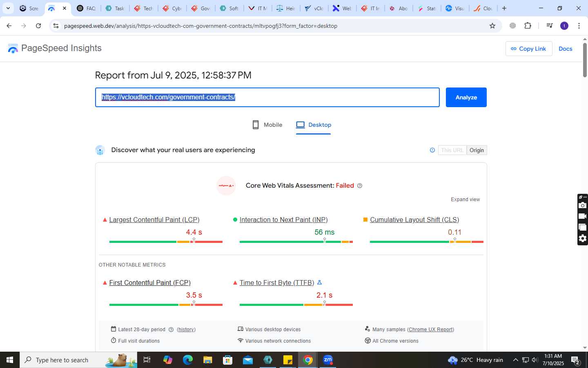The height and width of the screenshot is (368, 588).
Task: Click the CLS distribution bar
Action: point(427,242)
